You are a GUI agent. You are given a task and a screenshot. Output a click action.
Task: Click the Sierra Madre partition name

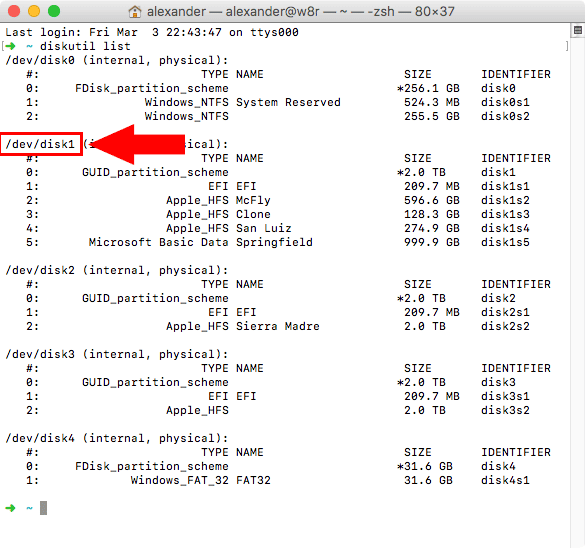tap(278, 326)
